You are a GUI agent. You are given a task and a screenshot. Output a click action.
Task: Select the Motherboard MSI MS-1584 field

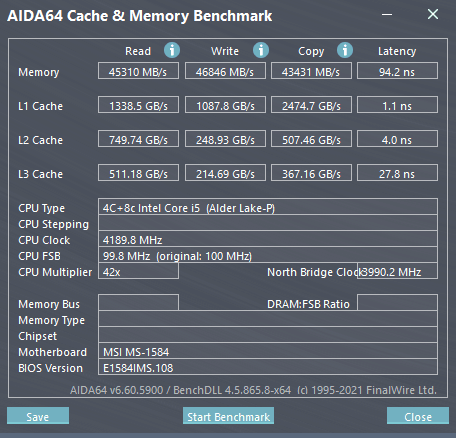point(268,351)
